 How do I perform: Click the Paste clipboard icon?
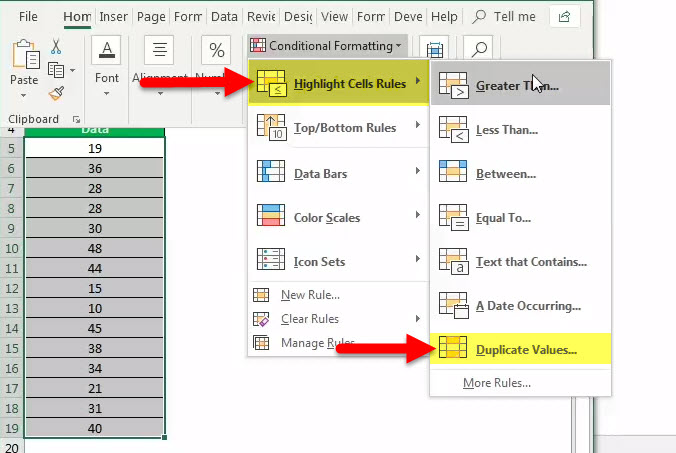pos(24,62)
